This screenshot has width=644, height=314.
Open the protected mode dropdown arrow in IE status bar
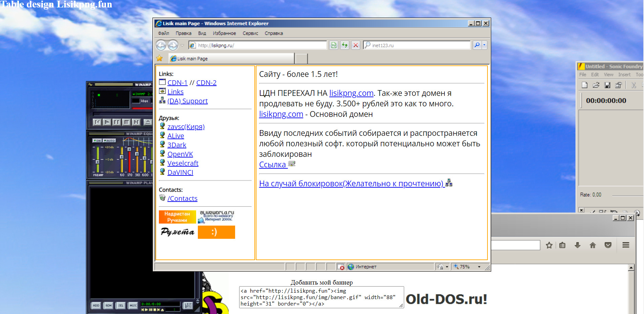pyautogui.click(x=447, y=267)
